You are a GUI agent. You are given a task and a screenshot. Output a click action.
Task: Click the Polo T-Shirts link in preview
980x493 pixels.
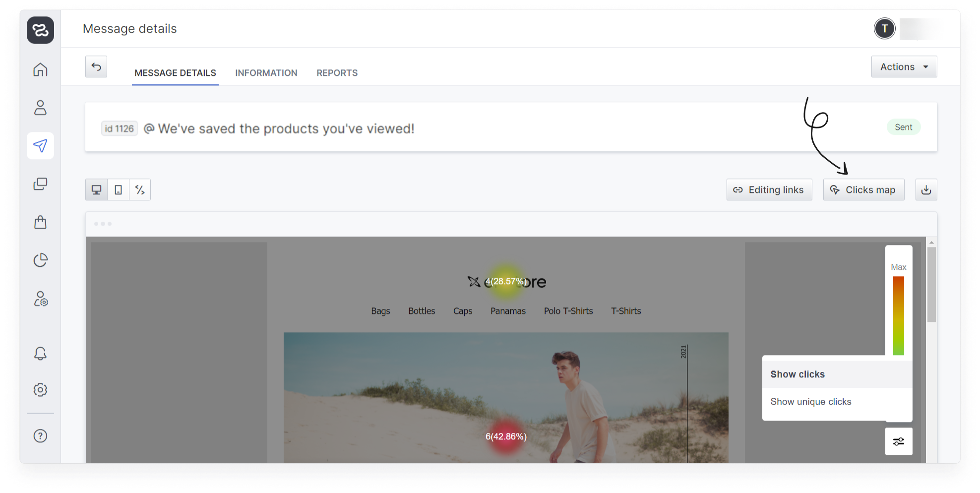568,311
